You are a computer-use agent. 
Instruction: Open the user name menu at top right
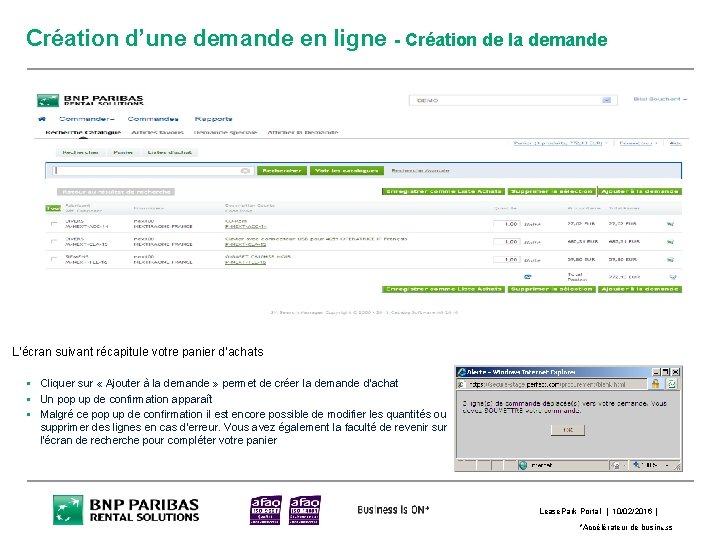click(x=660, y=99)
